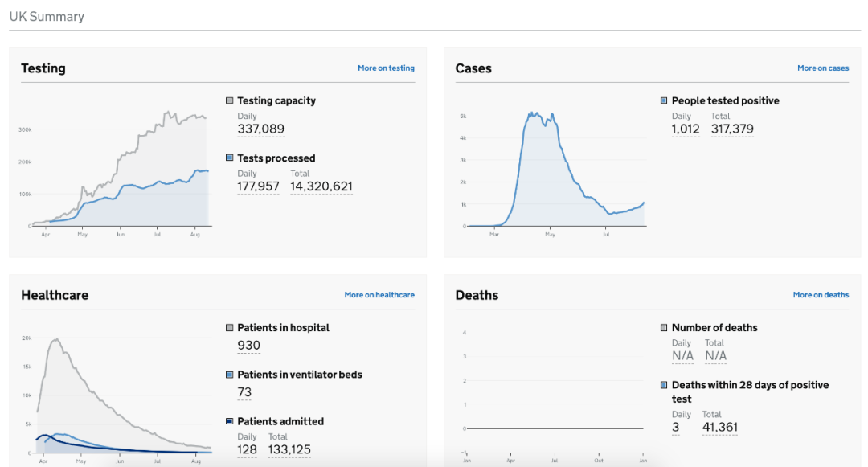868x467 pixels.
Task: Click the Patients admitted label
Action: pos(280,421)
